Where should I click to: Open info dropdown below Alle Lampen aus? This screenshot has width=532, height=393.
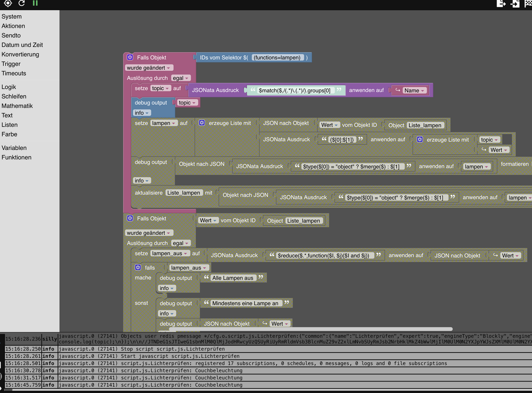(167, 288)
